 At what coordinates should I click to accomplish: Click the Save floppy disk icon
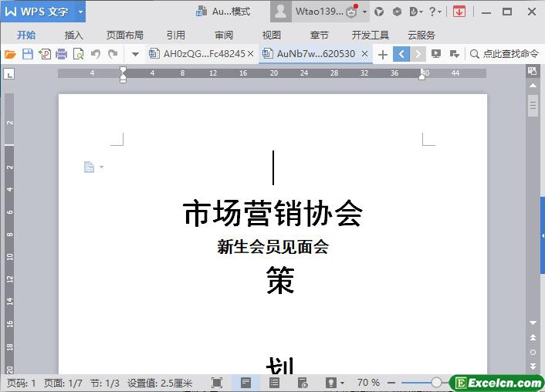[x=28, y=54]
